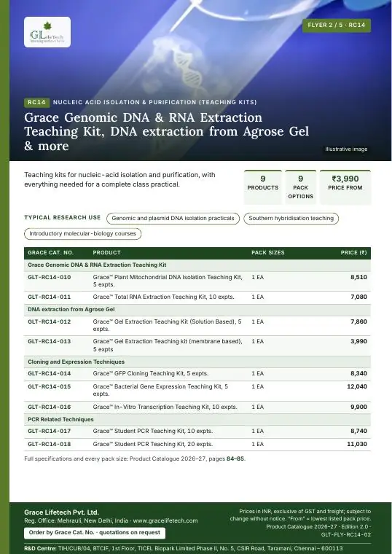Click the price 9,900

point(358,407)
